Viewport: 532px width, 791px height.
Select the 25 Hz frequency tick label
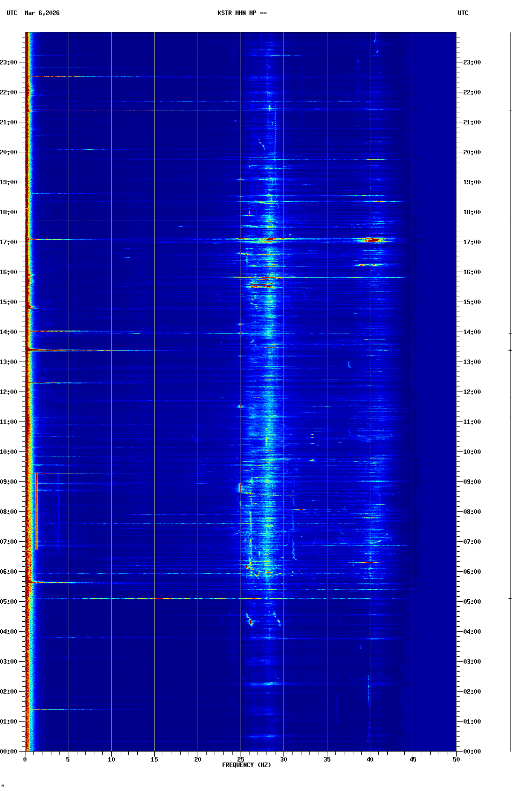point(241,759)
